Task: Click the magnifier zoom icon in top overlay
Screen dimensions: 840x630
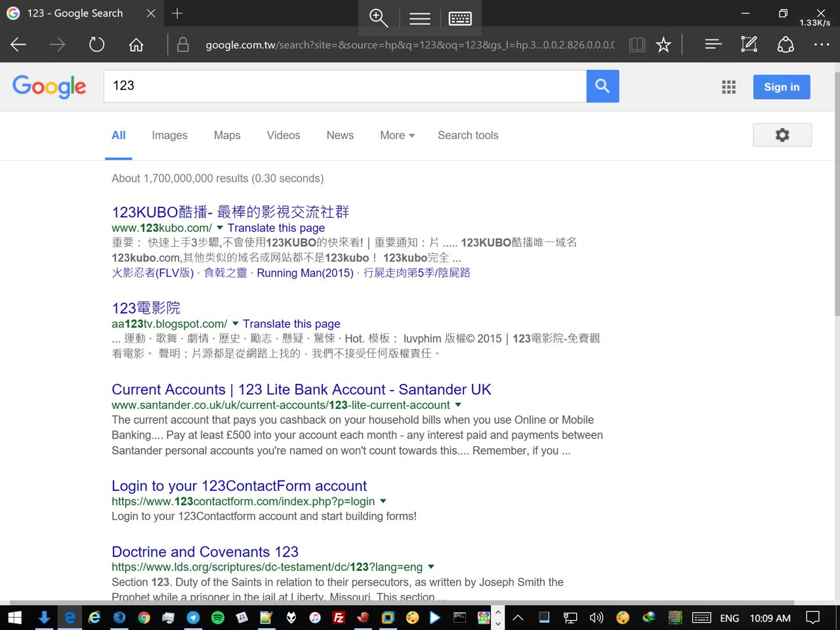Action: pos(379,18)
